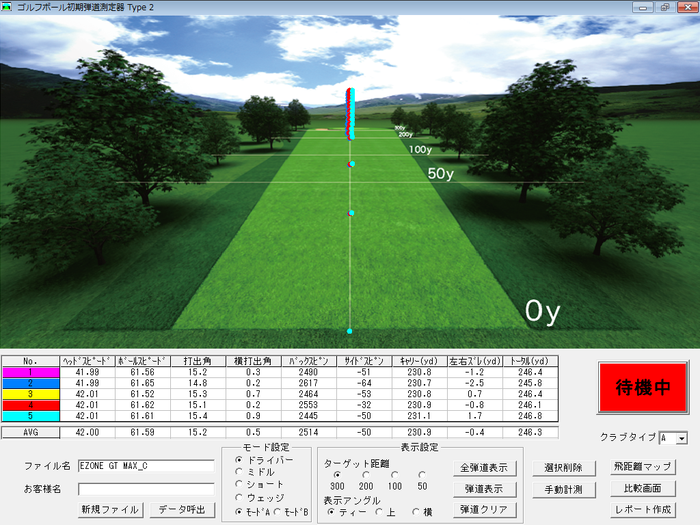Viewport: 700px width, 525px height.
Task: Click the レポート作成 button
Action: [x=642, y=510]
